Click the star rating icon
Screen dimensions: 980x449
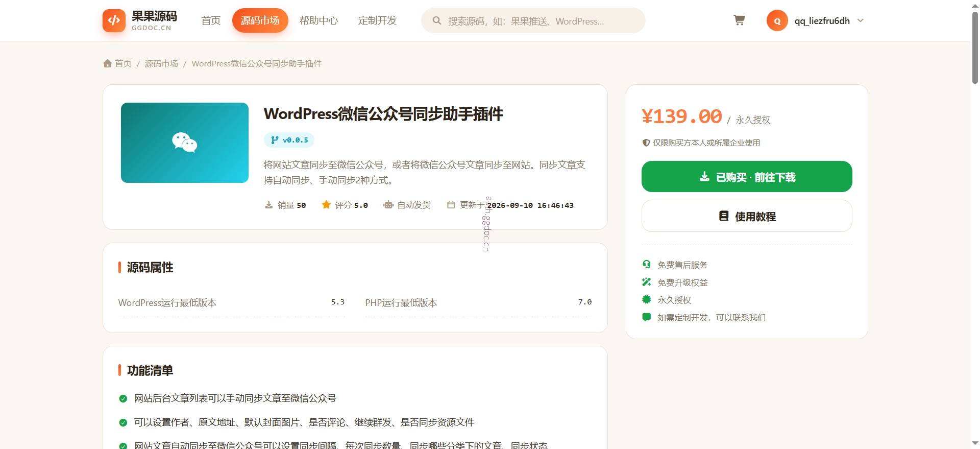[x=326, y=205]
